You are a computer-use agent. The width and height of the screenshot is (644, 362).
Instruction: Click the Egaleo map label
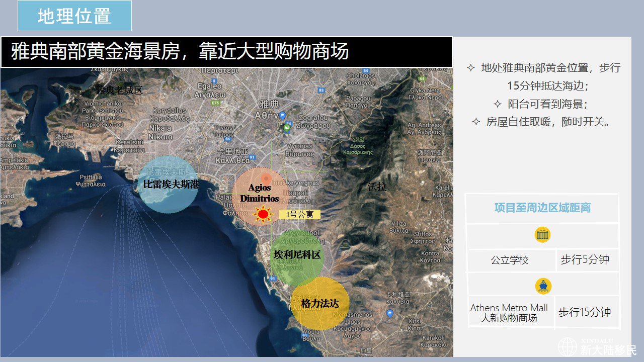210,90
